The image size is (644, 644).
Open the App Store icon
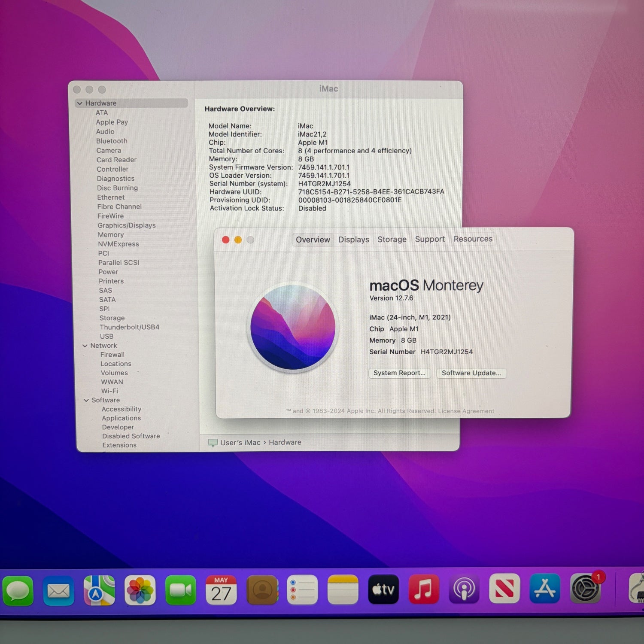545,588
